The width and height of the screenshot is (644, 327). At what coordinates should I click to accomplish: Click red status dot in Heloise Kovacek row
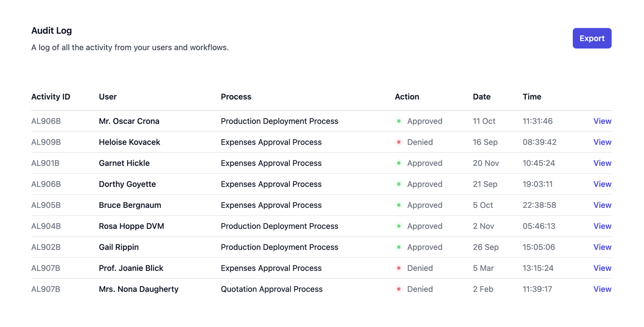(x=399, y=142)
